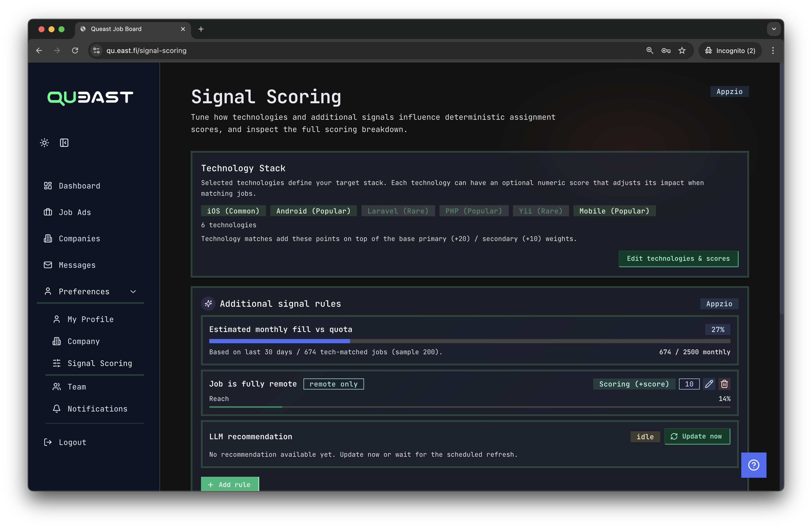The width and height of the screenshot is (812, 528).
Task: Open Chrome's three-dot menu
Action: [773, 50]
